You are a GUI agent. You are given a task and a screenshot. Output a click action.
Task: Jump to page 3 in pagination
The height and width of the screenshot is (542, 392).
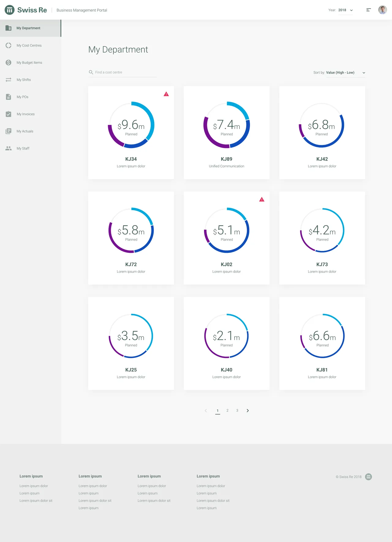pos(237,411)
